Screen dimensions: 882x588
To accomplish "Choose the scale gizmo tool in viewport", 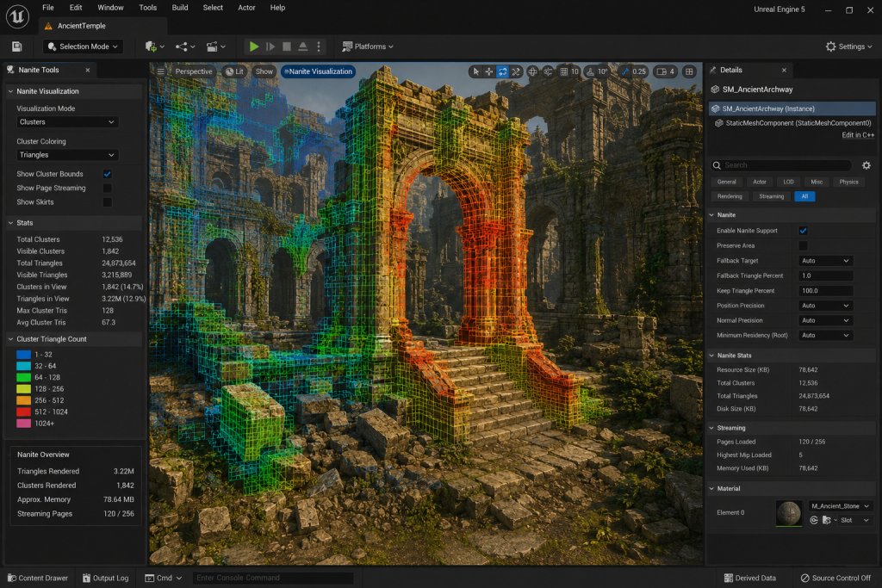I will (x=516, y=71).
